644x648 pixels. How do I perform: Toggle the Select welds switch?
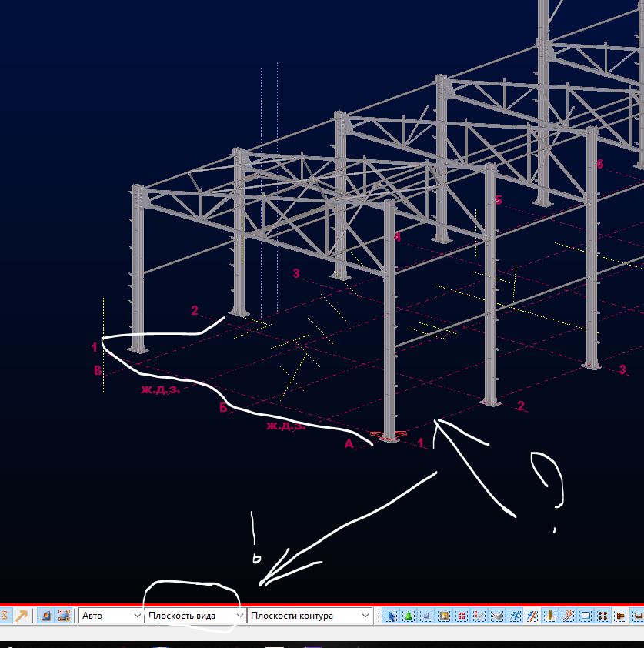(550, 616)
